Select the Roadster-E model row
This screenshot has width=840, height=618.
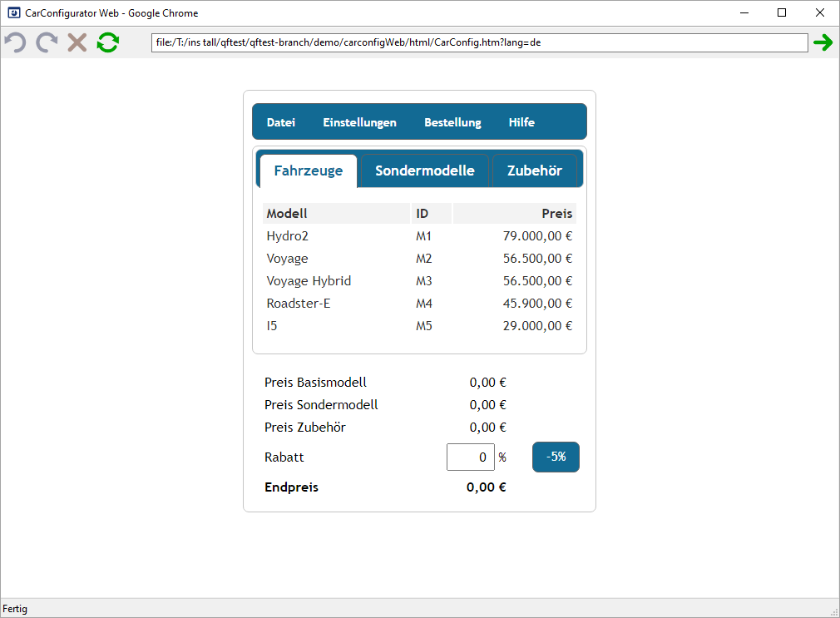(x=419, y=304)
